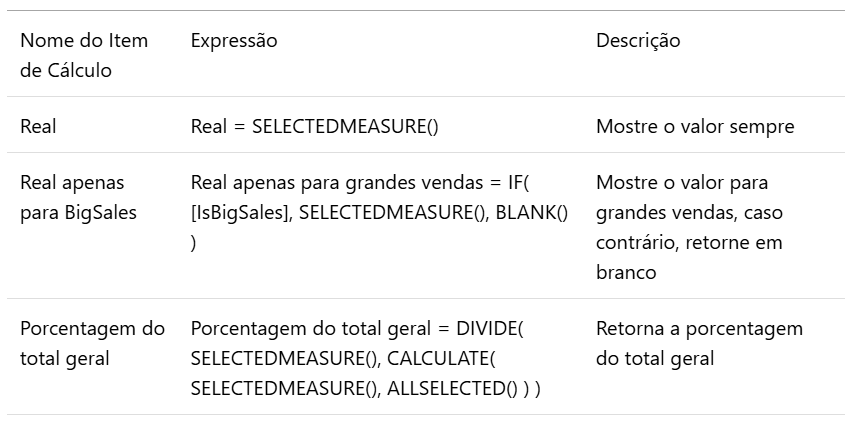854x421 pixels.
Task: Click "ALLSELECTED()" in the last expression
Action: click(x=453, y=388)
